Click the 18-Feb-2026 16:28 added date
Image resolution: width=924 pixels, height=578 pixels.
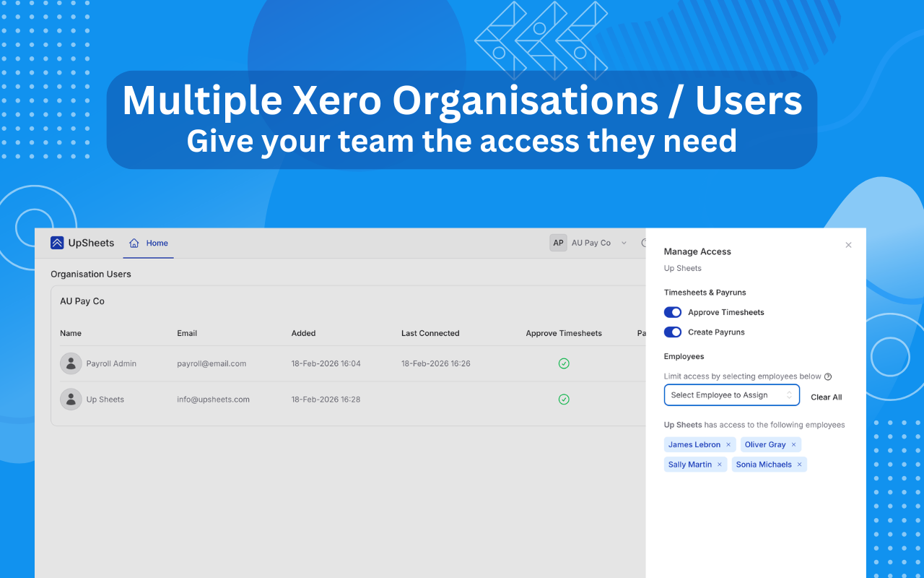pyautogui.click(x=326, y=400)
